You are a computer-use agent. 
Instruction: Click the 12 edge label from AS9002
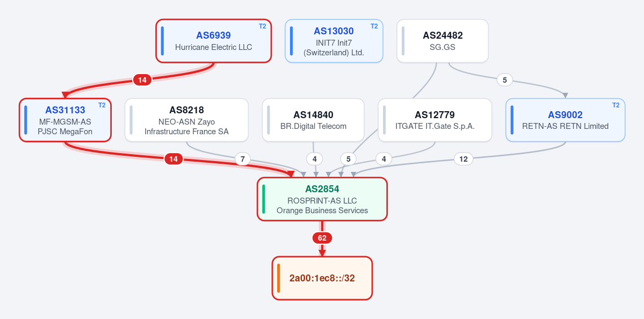tap(464, 159)
